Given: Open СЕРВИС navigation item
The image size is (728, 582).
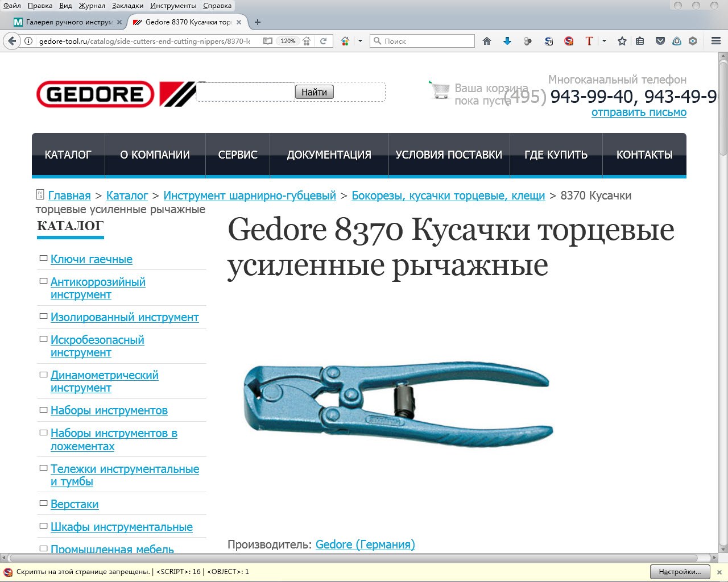Looking at the screenshot, I should click(x=238, y=155).
